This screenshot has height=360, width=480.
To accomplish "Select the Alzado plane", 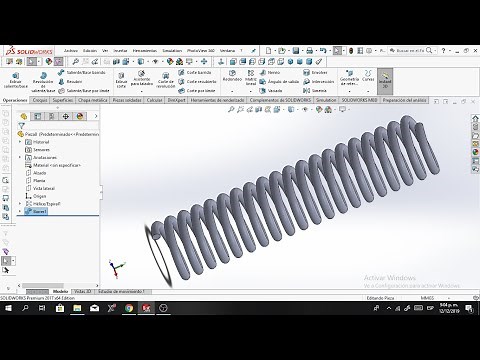I will pos(36,173).
